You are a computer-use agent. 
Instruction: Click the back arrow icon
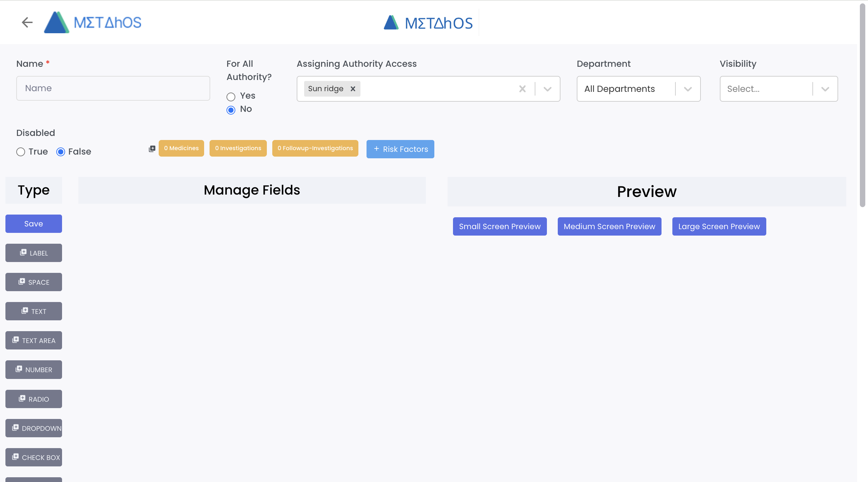[27, 22]
